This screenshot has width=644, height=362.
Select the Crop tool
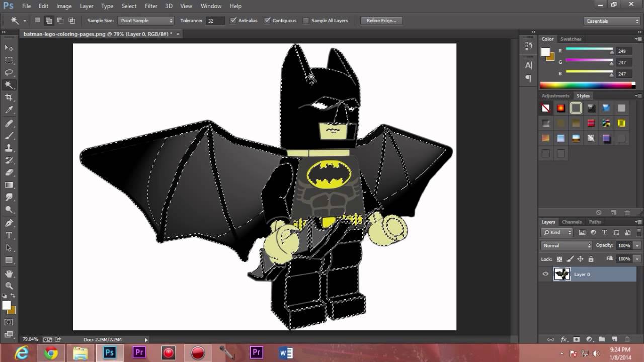point(9,97)
